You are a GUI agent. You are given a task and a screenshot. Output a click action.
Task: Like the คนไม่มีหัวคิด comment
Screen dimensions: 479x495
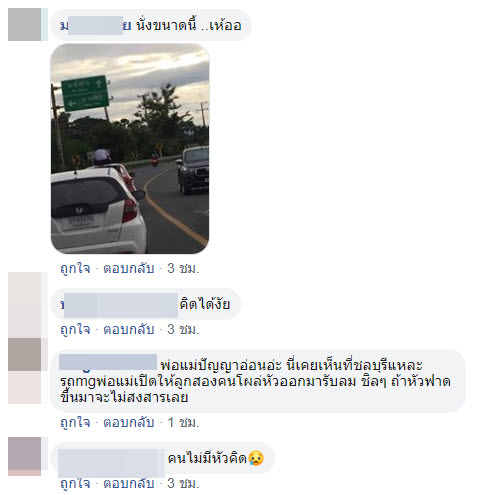[75, 483]
